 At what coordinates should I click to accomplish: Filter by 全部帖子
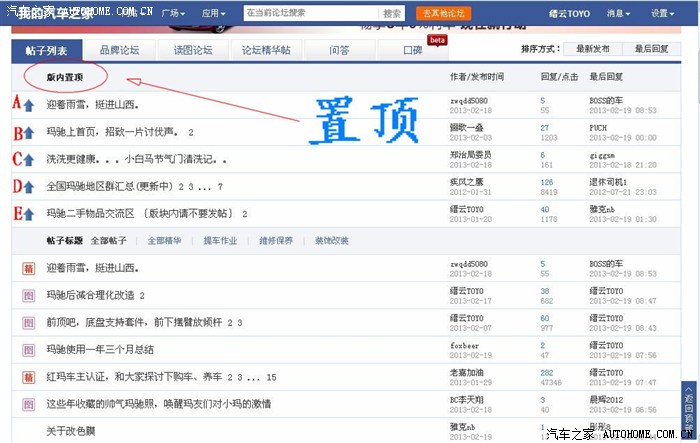coord(108,241)
